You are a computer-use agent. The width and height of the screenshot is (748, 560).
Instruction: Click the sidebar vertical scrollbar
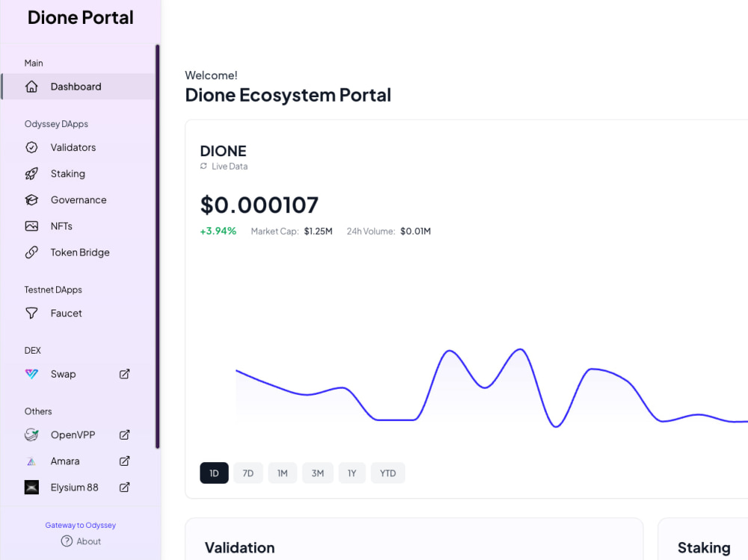157,247
